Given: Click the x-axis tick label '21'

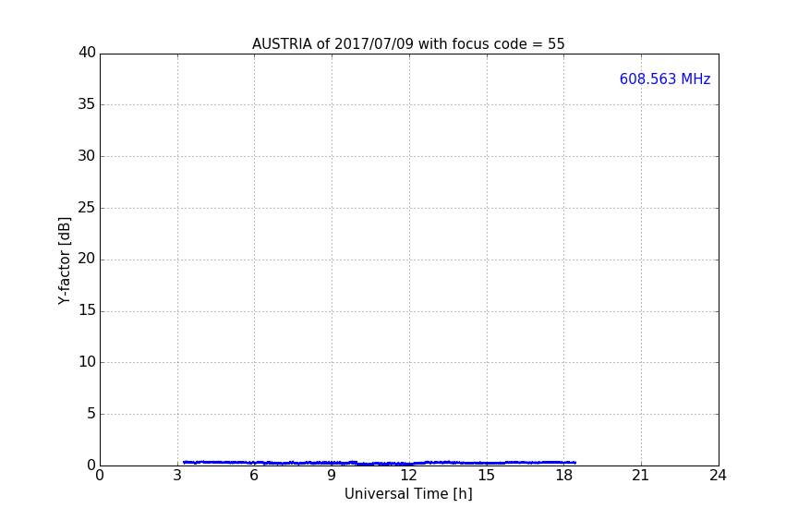Looking at the screenshot, I should pyautogui.click(x=641, y=476).
